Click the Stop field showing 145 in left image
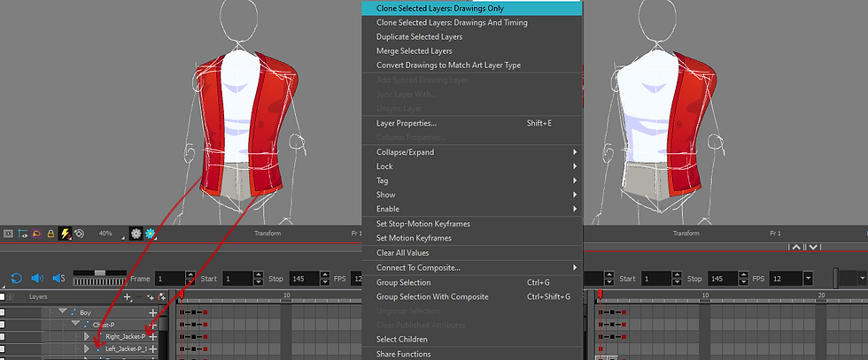The height and width of the screenshot is (360, 868). pyautogui.click(x=303, y=279)
